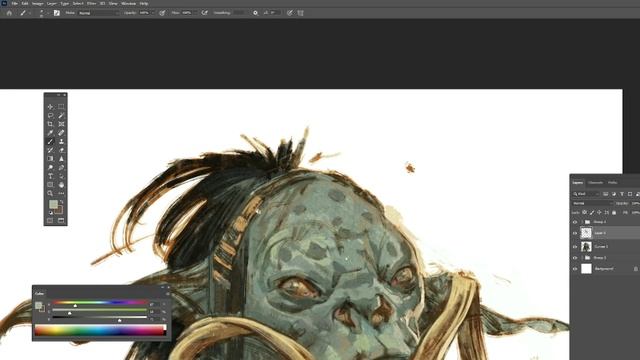Image resolution: width=640 pixels, height=360 pixels.
Task: Toggle pressure for opacity in the options bar
Action: (x=162, y=13)
